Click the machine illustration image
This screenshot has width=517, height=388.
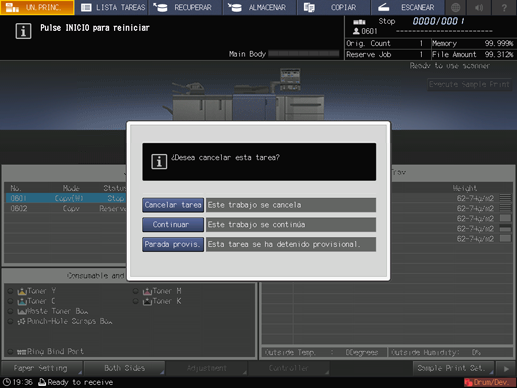[x=245, y=95]
